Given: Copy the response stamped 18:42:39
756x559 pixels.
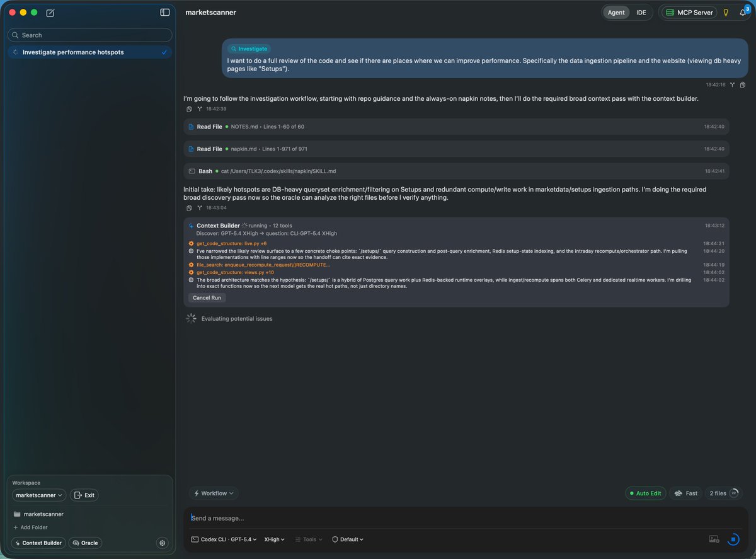Looking at the screenshot, I should tap(189, 109).
